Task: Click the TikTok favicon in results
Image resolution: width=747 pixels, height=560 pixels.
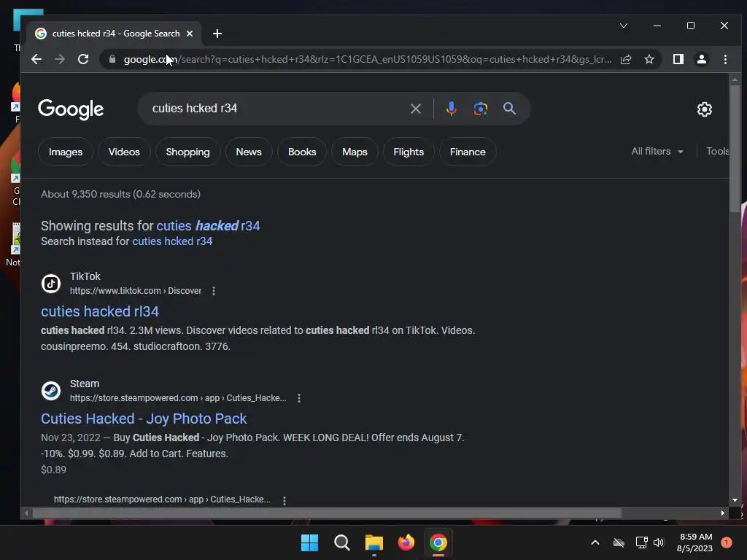Action: (51, 284)
